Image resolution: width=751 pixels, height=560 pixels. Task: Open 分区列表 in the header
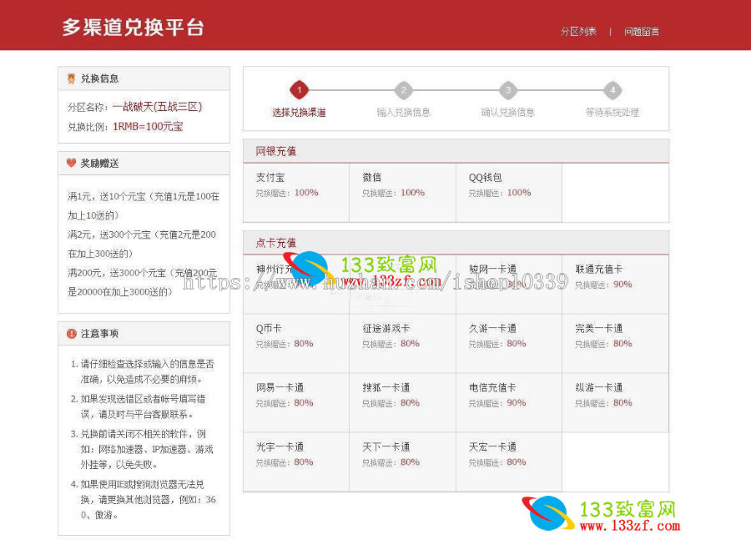(x=578, y=32)
